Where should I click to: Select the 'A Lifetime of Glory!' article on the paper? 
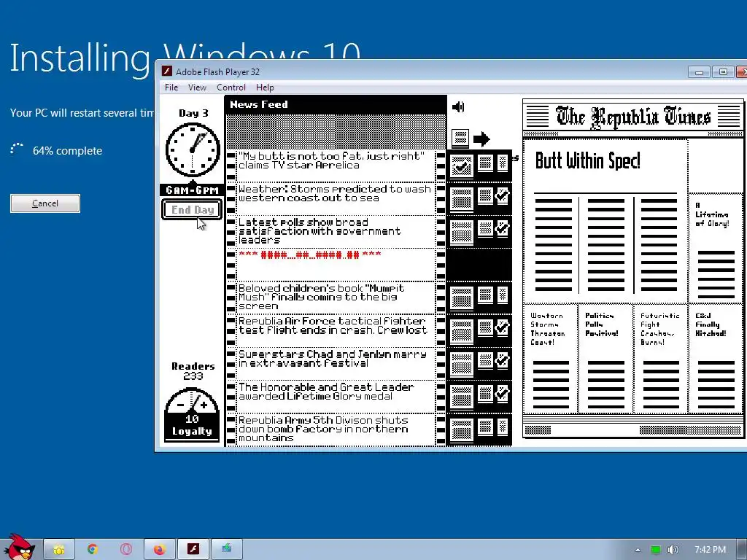click(x=716, y=248)
